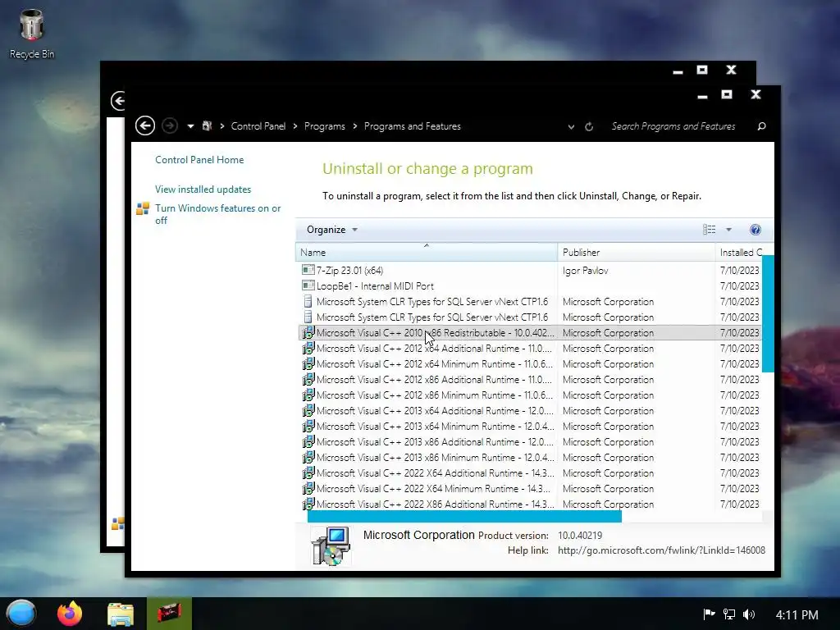Select Visual C++ 2013 x86 Additional Runtime
840x630 pixels.
(x=529, y=441)
